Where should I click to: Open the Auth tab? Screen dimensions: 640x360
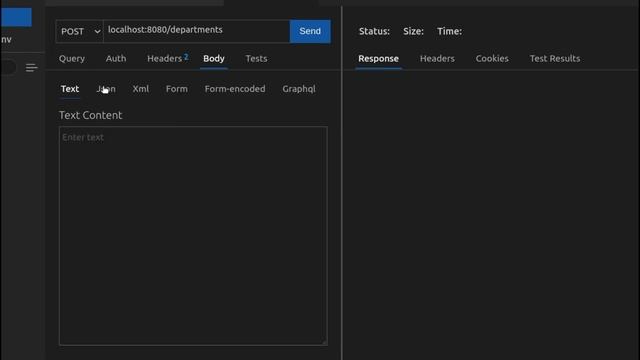(116, 58)
